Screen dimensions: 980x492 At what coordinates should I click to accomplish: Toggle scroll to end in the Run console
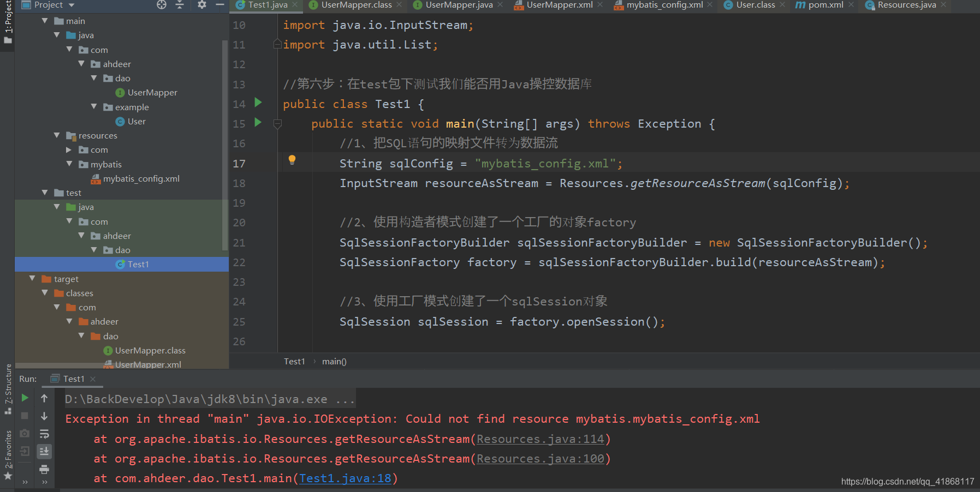[44, 451]
